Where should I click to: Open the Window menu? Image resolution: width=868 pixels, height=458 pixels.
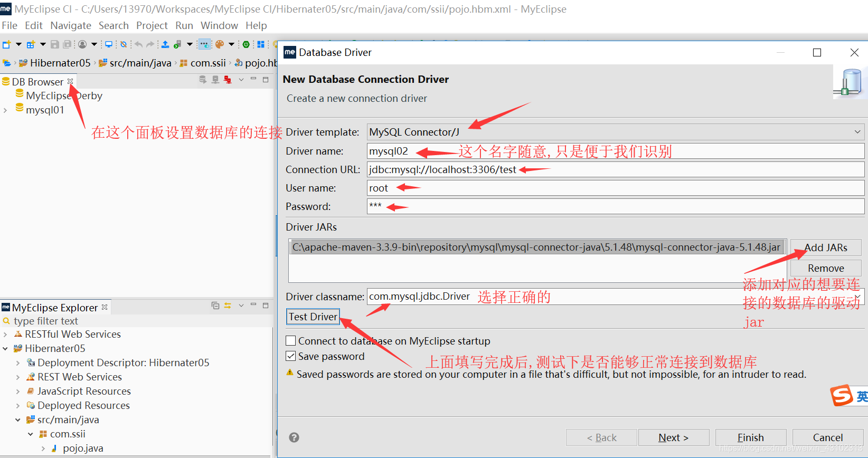[219, 25]
